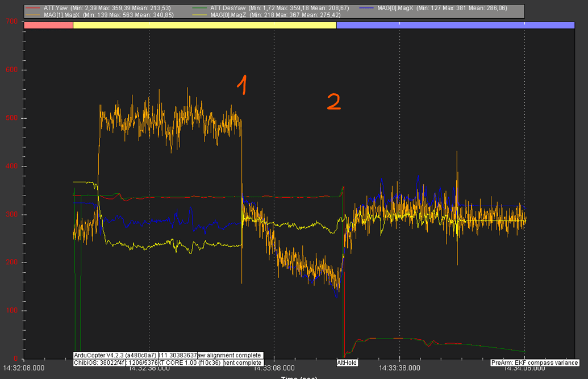
Task: Click the orange annotation number 1
Action: coord(243,86)
